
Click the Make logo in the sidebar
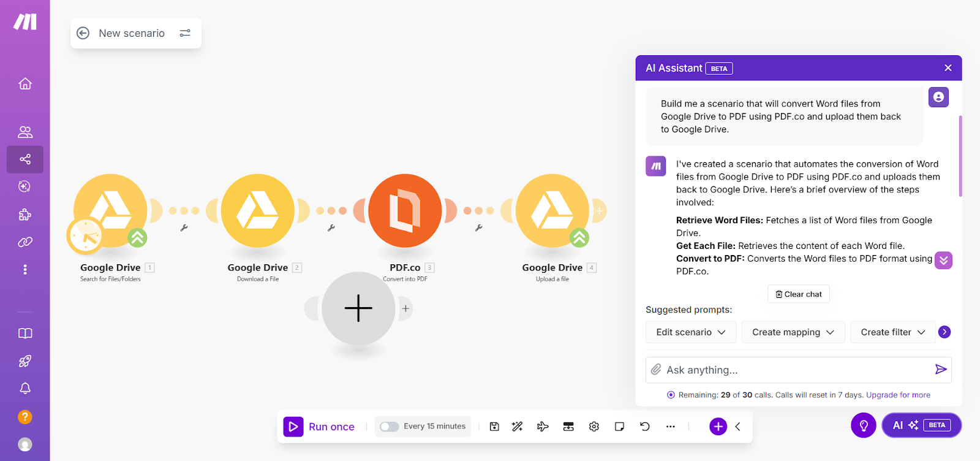(25, 22)
